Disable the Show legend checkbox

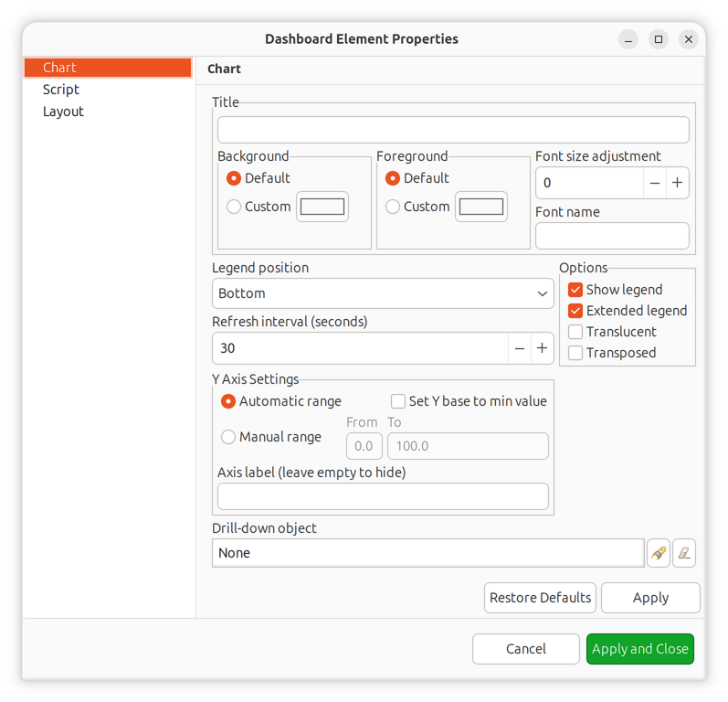(575, 290)
